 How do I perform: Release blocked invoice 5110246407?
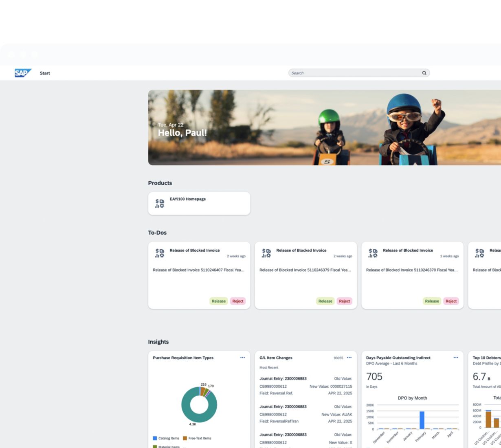pos(218,301)
